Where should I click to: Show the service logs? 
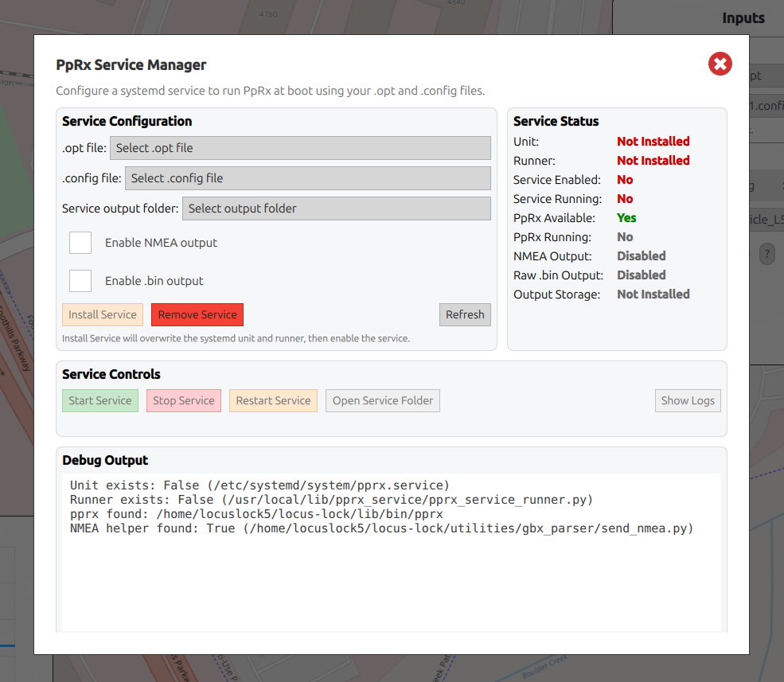[688, 400]
